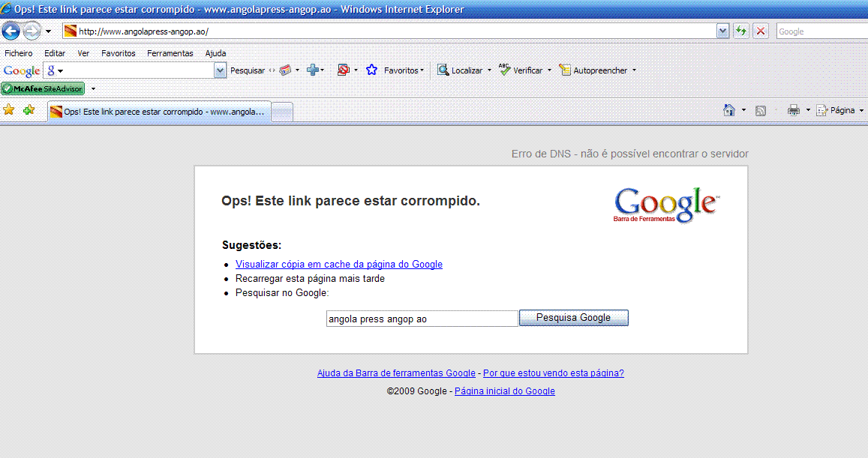Open the McAfee SiteAdvisor dropdown arrow
This screenshot has height=458, width=868.
click(92, 88)
